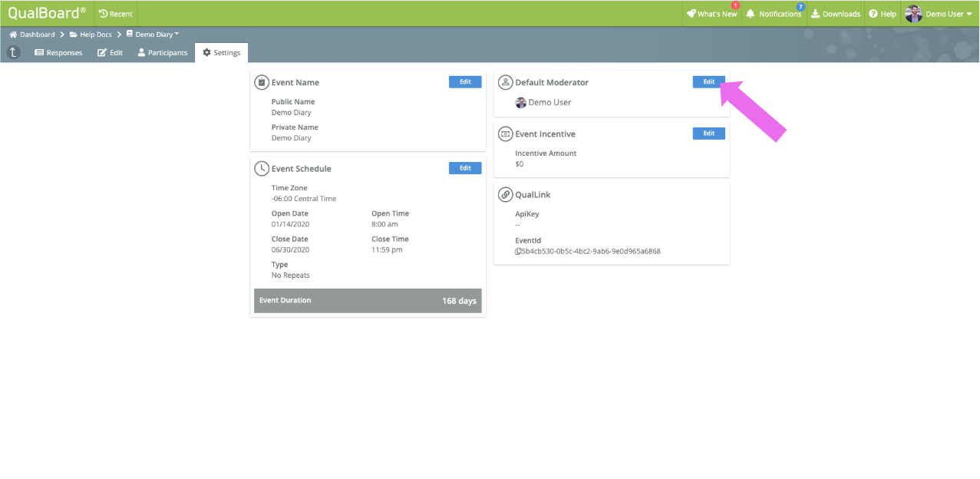Screen dimensions: 980x479
Task: Click the Default Moderator person icon
Action: [x=506, y=82]
